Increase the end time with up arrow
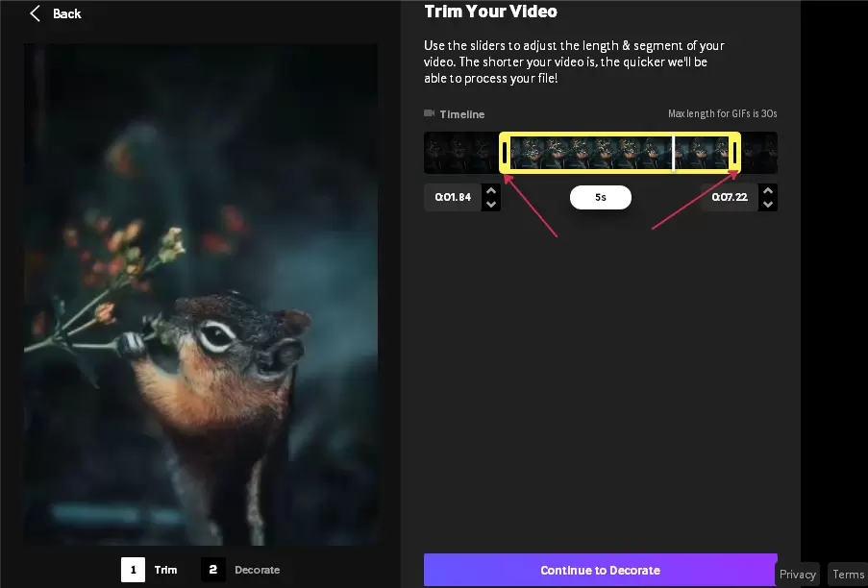Viewport: 868px width, 588px height. pyautogui.click(x=767, y=191)
